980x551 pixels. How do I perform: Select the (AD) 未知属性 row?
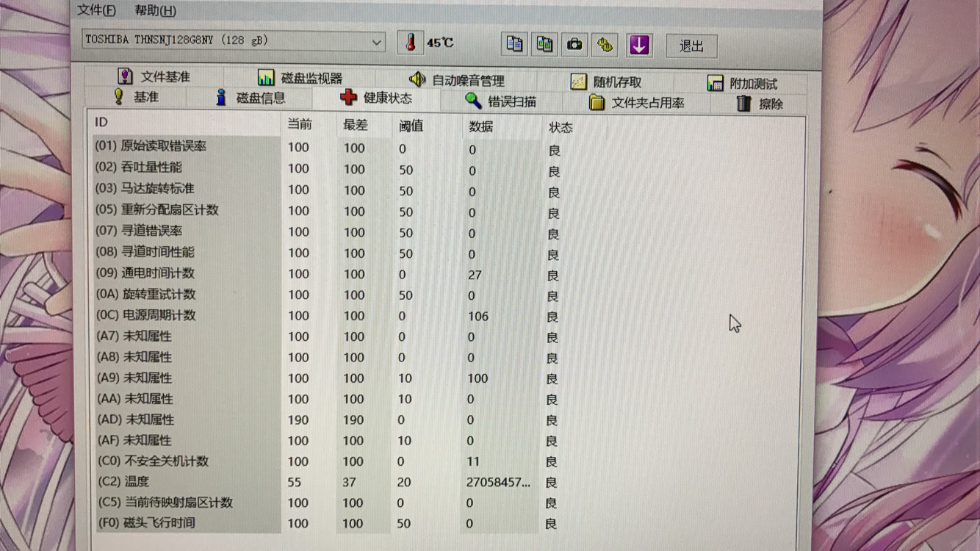328,419
